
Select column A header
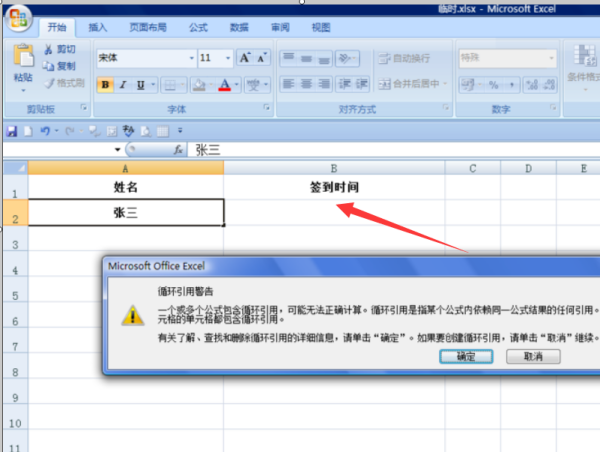[126, 168]
